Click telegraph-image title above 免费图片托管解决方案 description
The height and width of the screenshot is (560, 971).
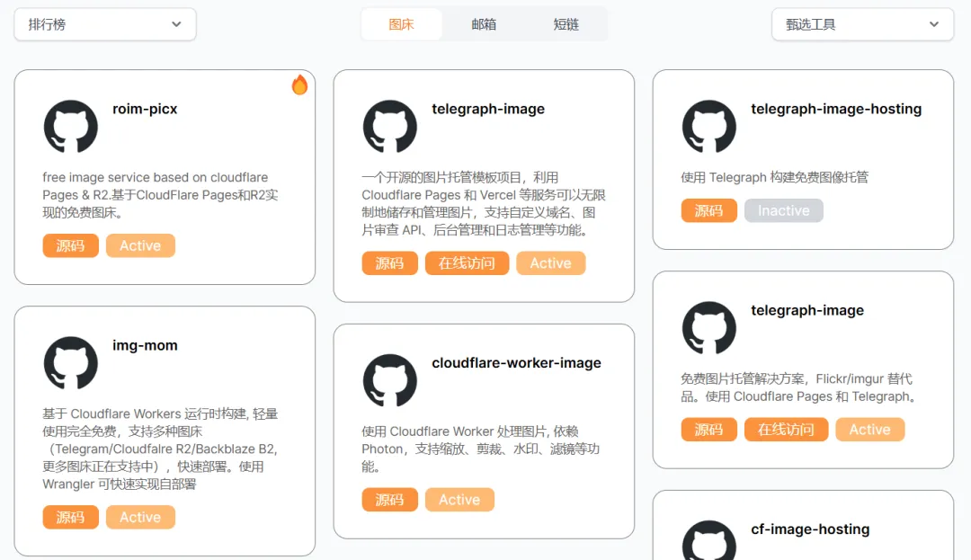pos(807,310)
